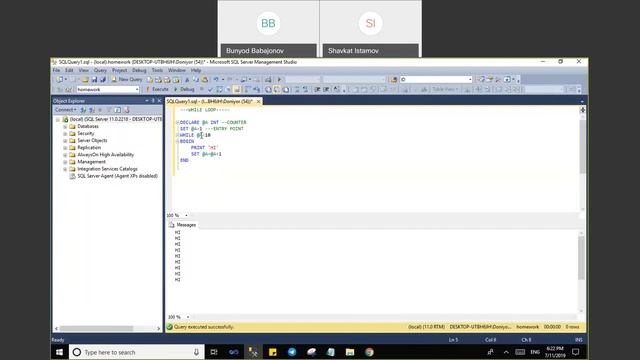Image resolution: width=640 pixels, height=360 pixels.
Task: Expand the Databases node
Action: [x=65, y=127]
